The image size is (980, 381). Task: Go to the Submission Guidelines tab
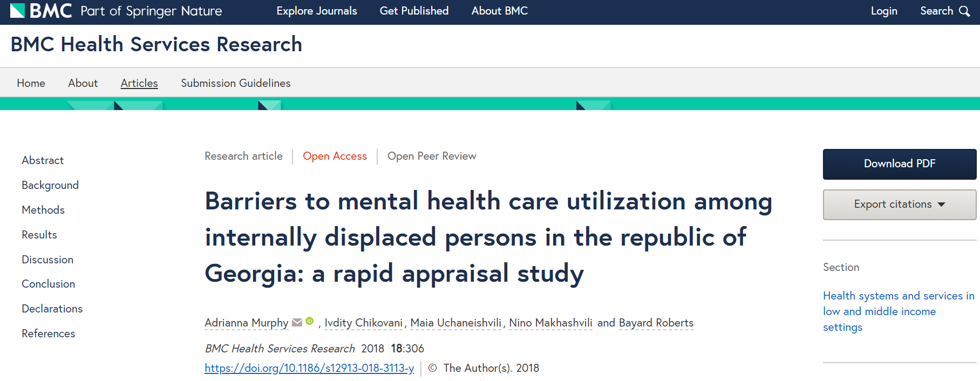point(235,83)
